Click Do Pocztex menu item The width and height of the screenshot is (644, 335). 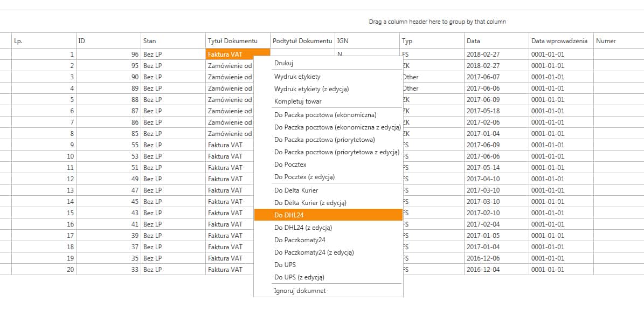(328, 165)
